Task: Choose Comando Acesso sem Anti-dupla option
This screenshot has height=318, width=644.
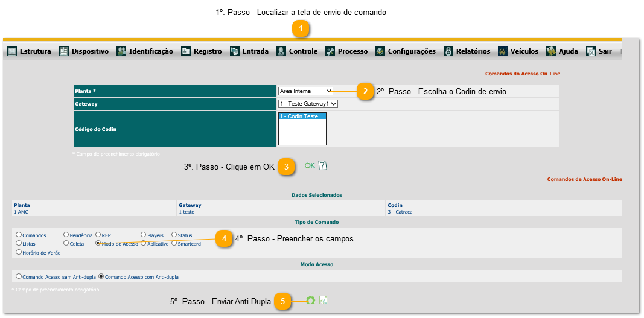Action: tap(19, 276)
